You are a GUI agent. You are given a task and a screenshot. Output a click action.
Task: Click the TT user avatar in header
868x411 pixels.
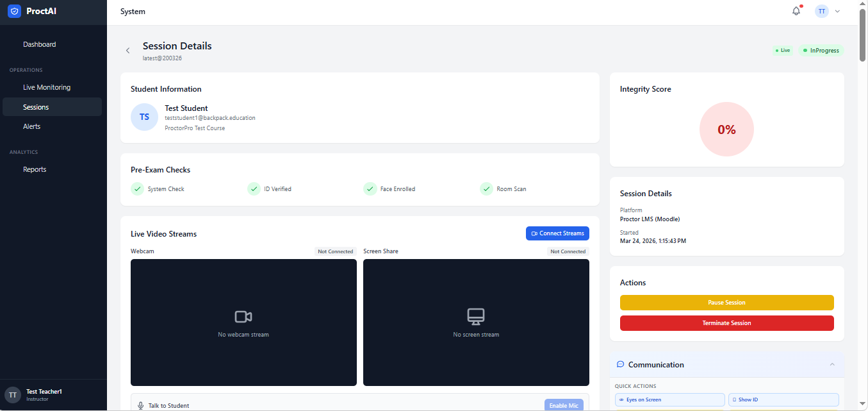pyautogui.click(x=821, y=12)
